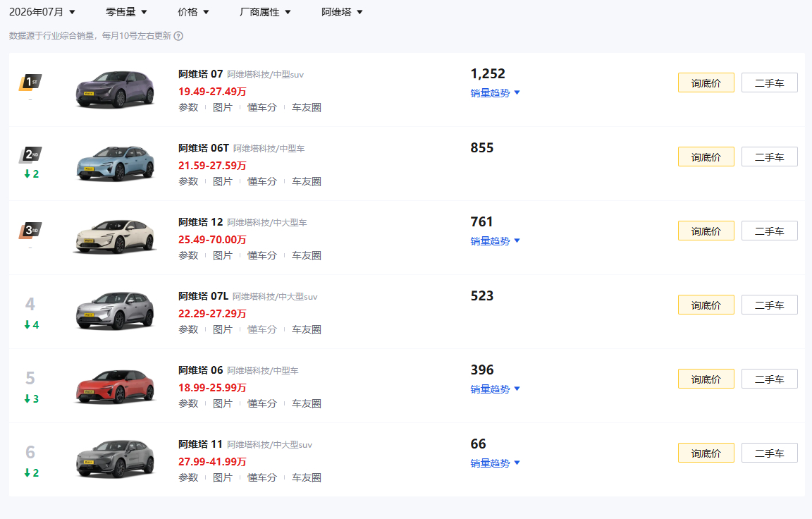Open 图片 for 阿维塔 06
This screenshot has width=812, height=519.
tap(223, 403)
